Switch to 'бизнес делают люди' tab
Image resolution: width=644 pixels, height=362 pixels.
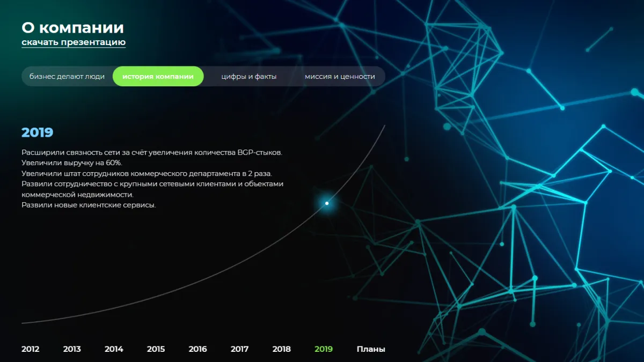click(x=67, y=76)
